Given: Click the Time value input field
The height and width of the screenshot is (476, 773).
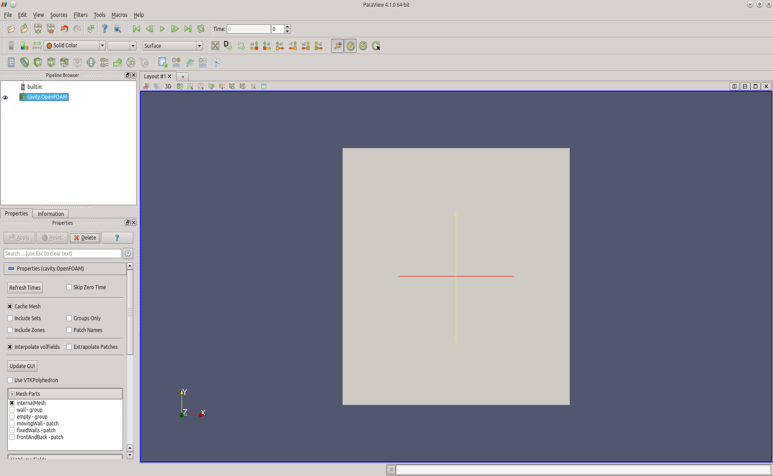Looking at the screenshot, I should [x=248, y=29].
